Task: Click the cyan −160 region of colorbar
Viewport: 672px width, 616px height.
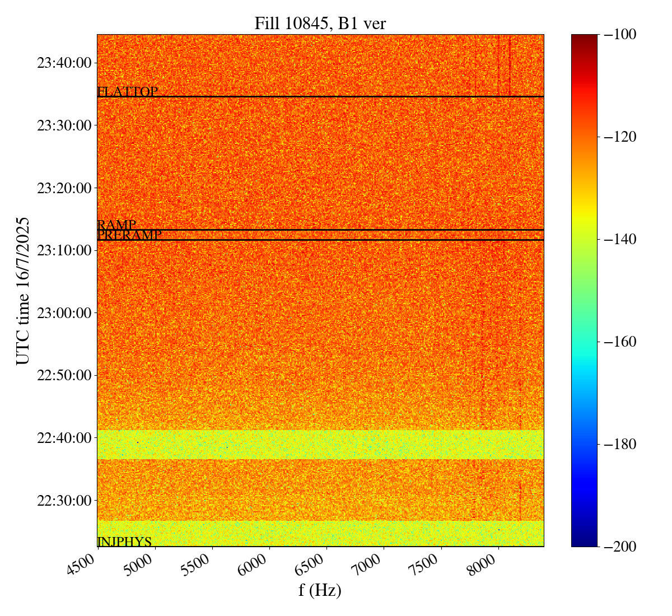Action: tap(584, 342)
